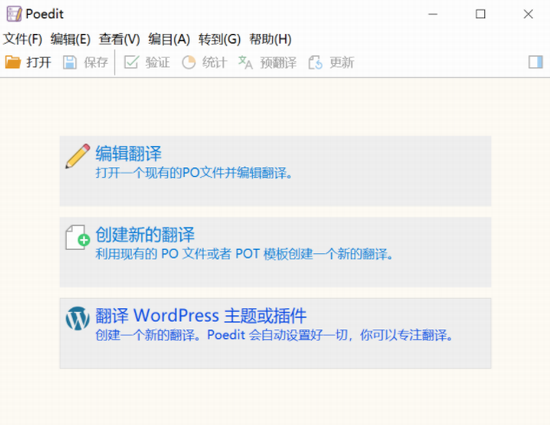Click the 编辑翻译 heading link

coord(128,153)
